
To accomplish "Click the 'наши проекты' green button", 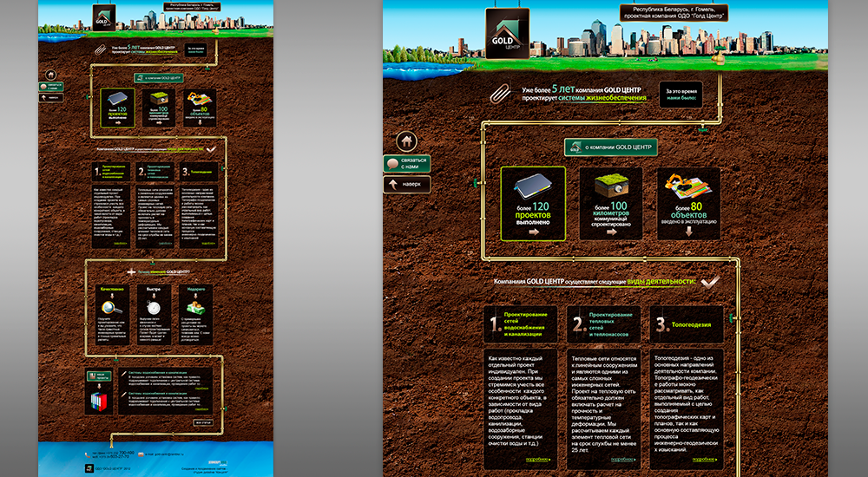I will pos(99,376).
